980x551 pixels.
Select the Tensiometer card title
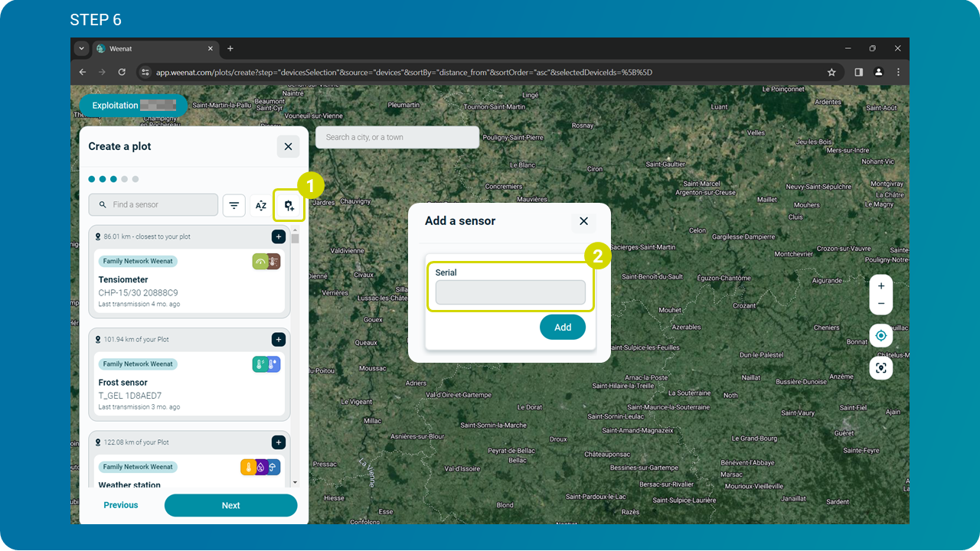click(x=123, y=280)
